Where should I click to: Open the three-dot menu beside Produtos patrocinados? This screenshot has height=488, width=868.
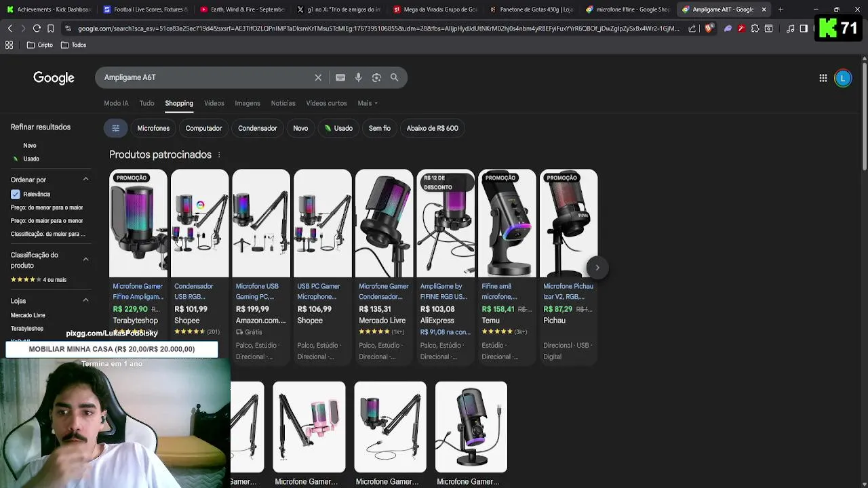[x=219, y=155]
